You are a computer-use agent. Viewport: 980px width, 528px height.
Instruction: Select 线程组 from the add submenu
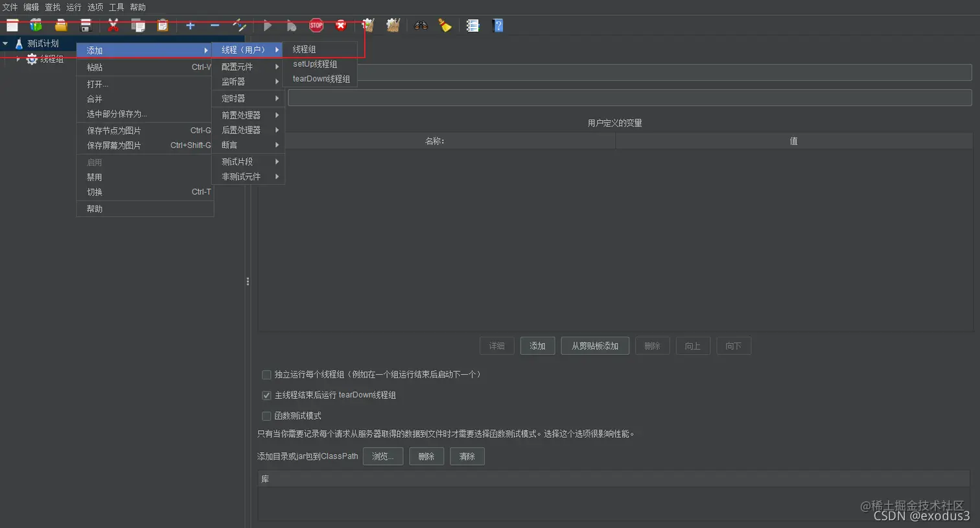click(x=305, y=49)
